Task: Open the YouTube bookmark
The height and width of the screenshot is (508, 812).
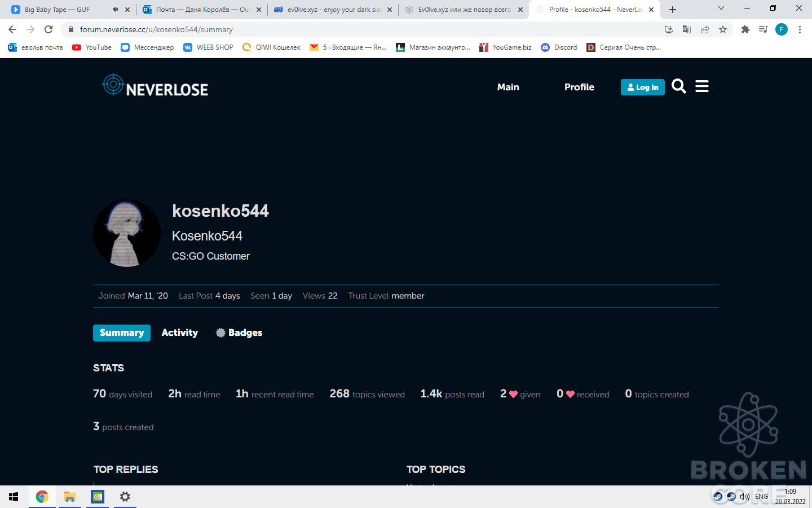Action: [92, 47]
